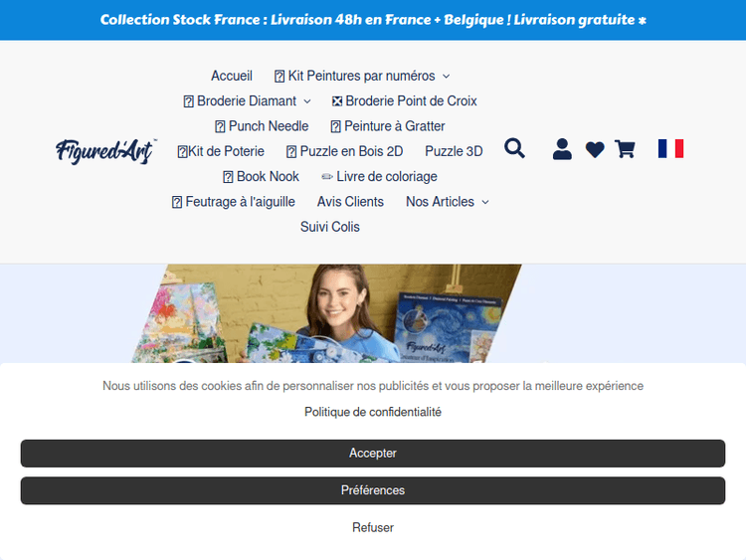Open Broderie Point de Croix category
The image size is (746, 560).
point(405,100)
